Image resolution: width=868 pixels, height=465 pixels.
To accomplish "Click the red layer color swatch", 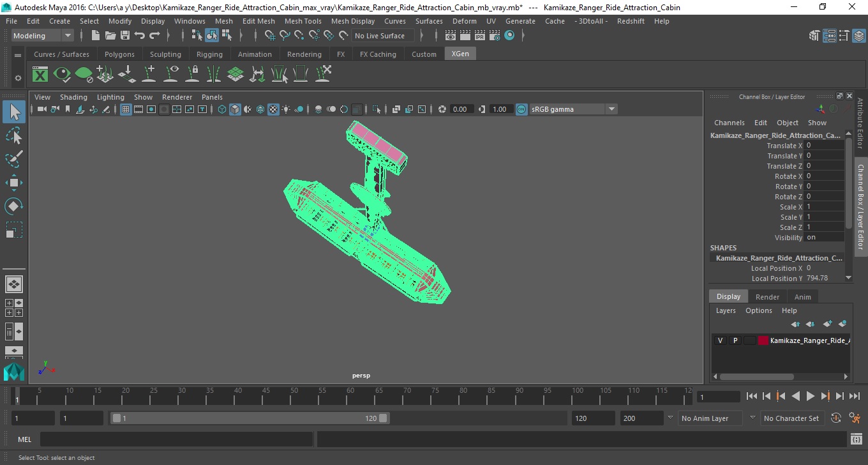I will point(763,340).
